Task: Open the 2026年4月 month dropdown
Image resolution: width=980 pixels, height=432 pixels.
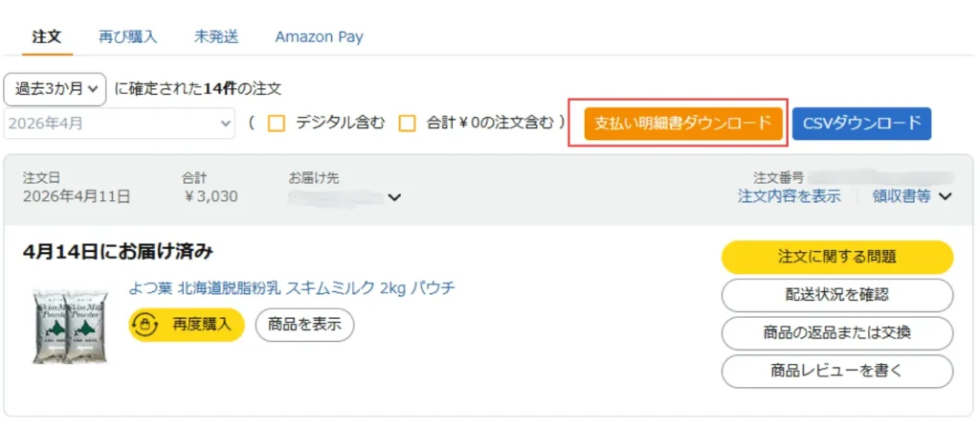Action: click(x=120, y=124)
